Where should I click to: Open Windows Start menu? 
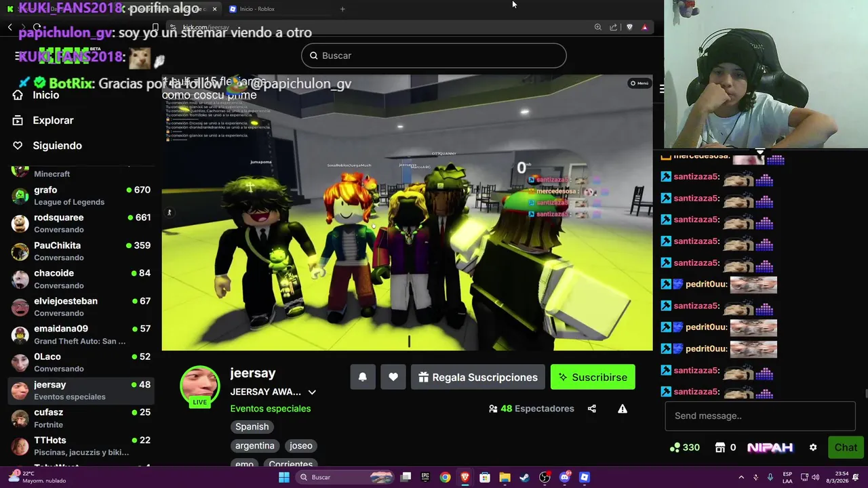click(x=284, y=477)
